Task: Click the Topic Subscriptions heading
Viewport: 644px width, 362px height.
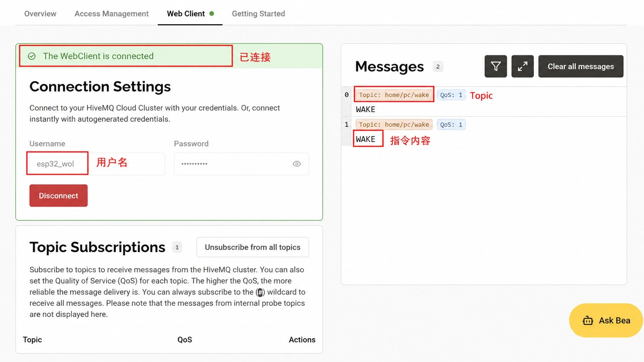Action: tap(97, 247)
